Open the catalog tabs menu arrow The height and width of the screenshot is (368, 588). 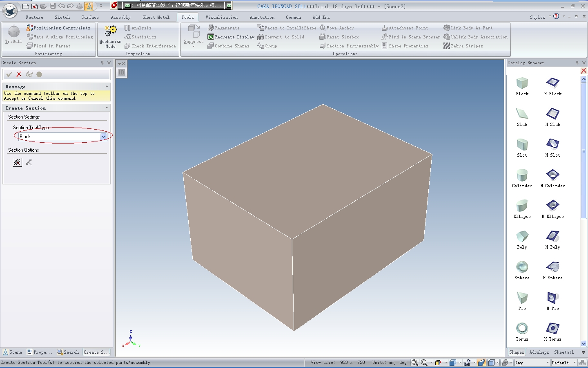[x=583, y=352]
